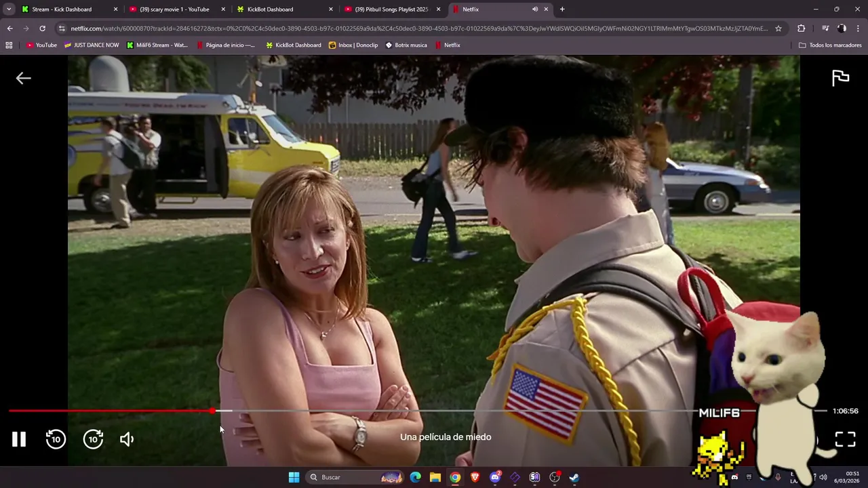Open the apps grid in bookmarks bar

click(x=9, y=45)
